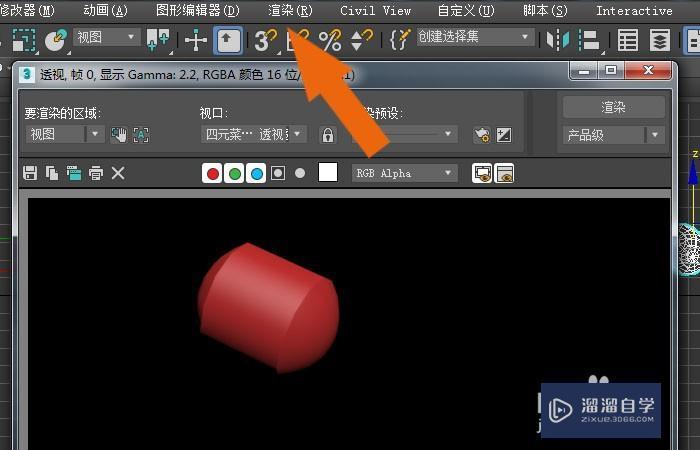Click the edit named selection sets icon
Image resolution: width=700 pixels, height=450 pixels.
pyautogui.click(x=400, y=40)
